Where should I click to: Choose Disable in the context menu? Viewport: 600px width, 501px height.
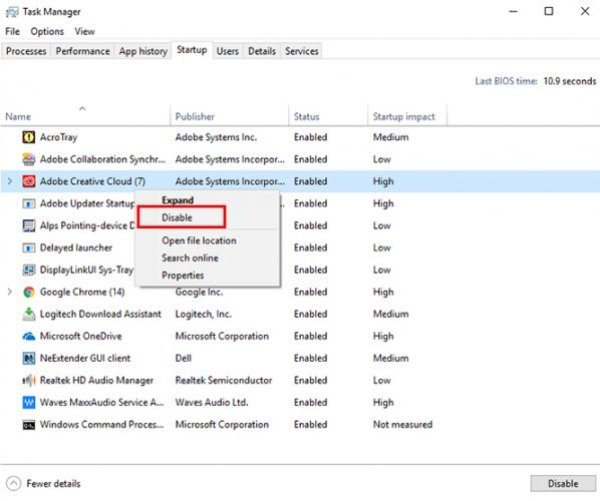click(178, 217)
